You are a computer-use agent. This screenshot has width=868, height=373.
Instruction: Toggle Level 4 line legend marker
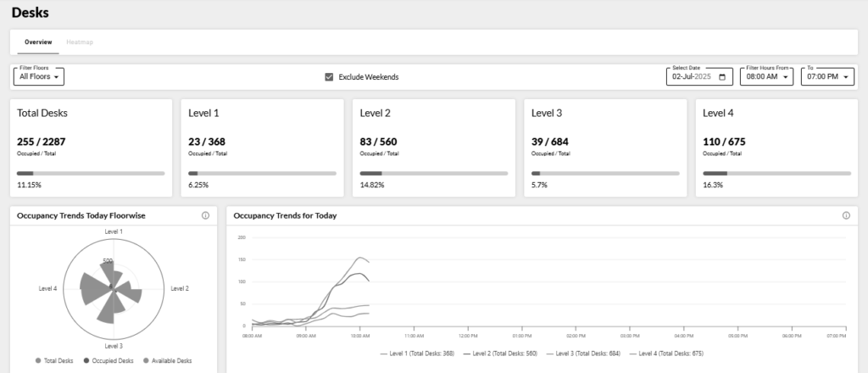pos(636,353)
